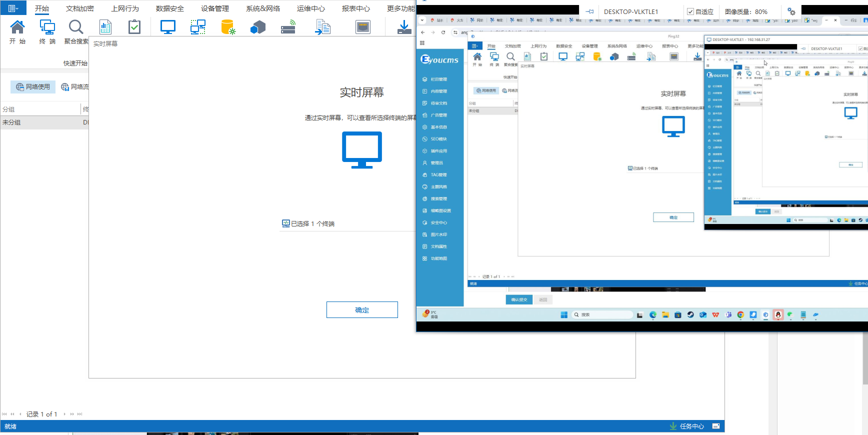Open the blue app menu in the remote Ping32
The height and width of the screenshot is (435, 868).
475,46
